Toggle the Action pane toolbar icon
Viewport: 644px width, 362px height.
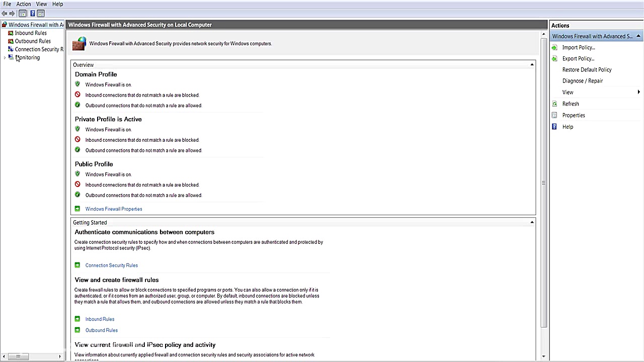[41, 14]
